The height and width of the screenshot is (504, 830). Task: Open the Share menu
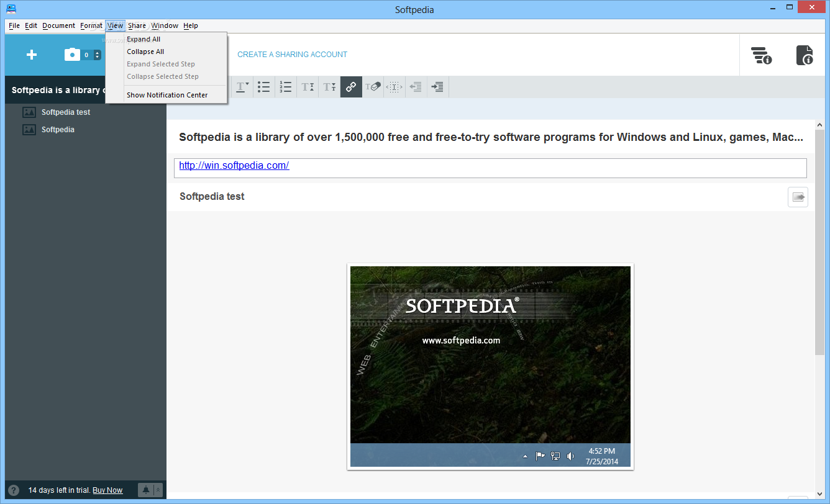[x=137, y=25]
